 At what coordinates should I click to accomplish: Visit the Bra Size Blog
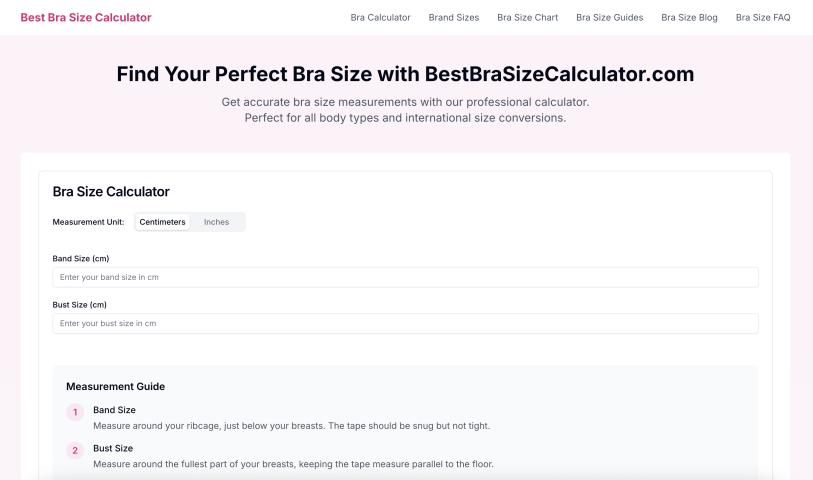pos(689,17)
